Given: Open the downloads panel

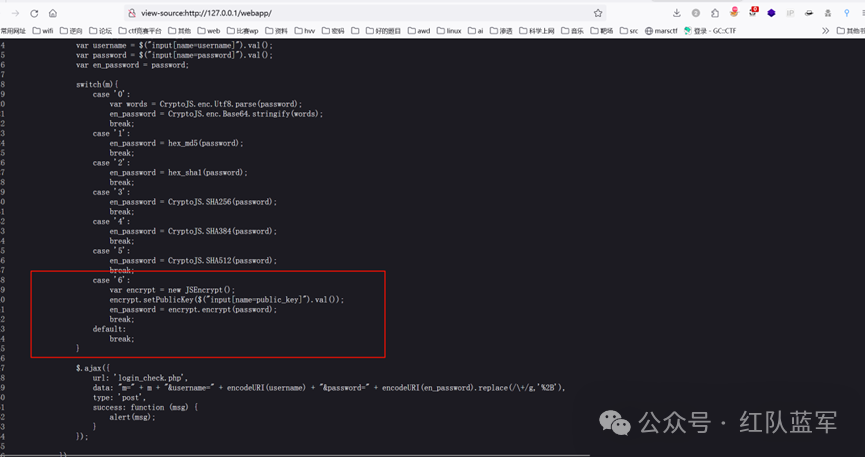Looking at the screenshot, I should 677,13.
